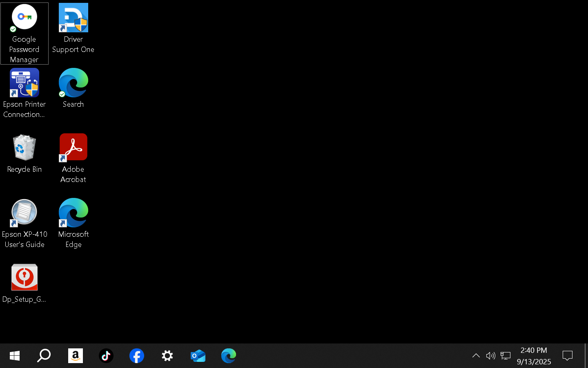Select the Google Password Manager desktop icon

24,34
